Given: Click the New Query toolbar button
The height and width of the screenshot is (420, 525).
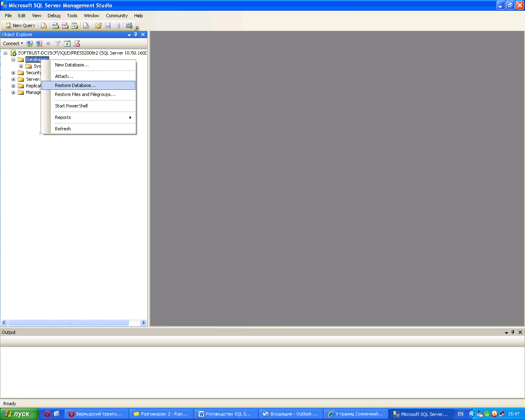Looking at the screenshot, I should point(20,25).
